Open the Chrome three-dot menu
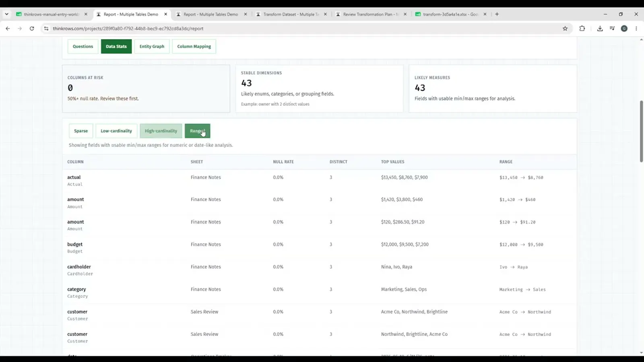The image size is (644, 362). [x=636, y=29]
